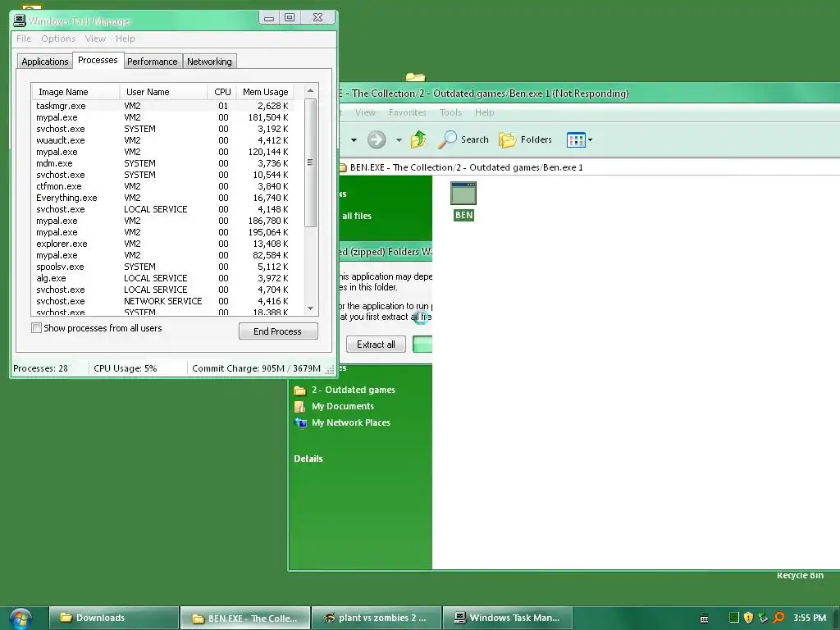Select the explorer.exe process row
This screenshot has width=840, height=630.
(163, 244)
